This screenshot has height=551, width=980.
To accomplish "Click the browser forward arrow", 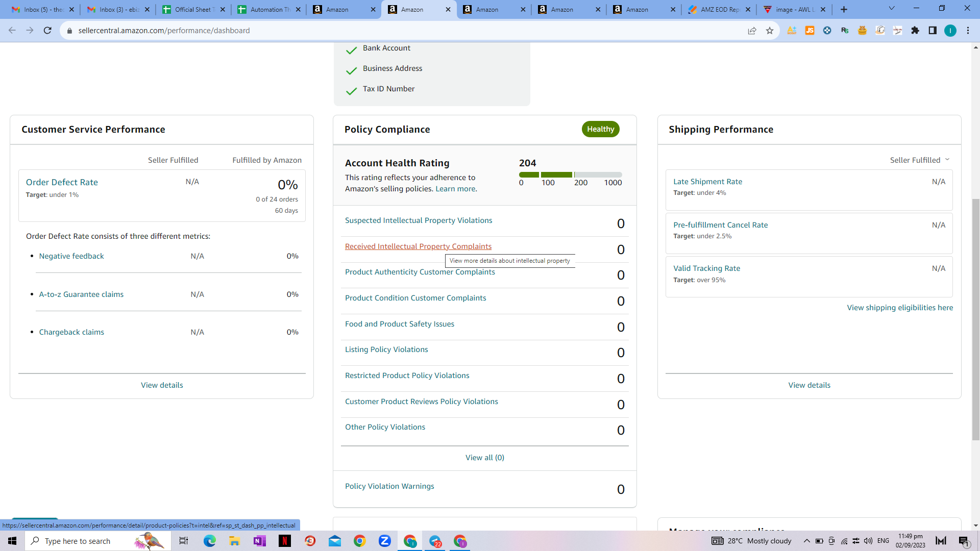I will [30, 31].
